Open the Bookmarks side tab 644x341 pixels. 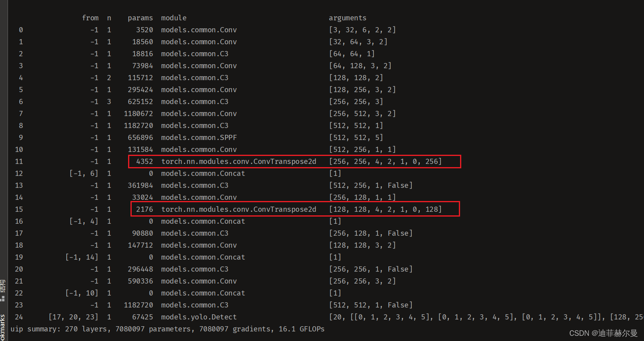(3, 327)
